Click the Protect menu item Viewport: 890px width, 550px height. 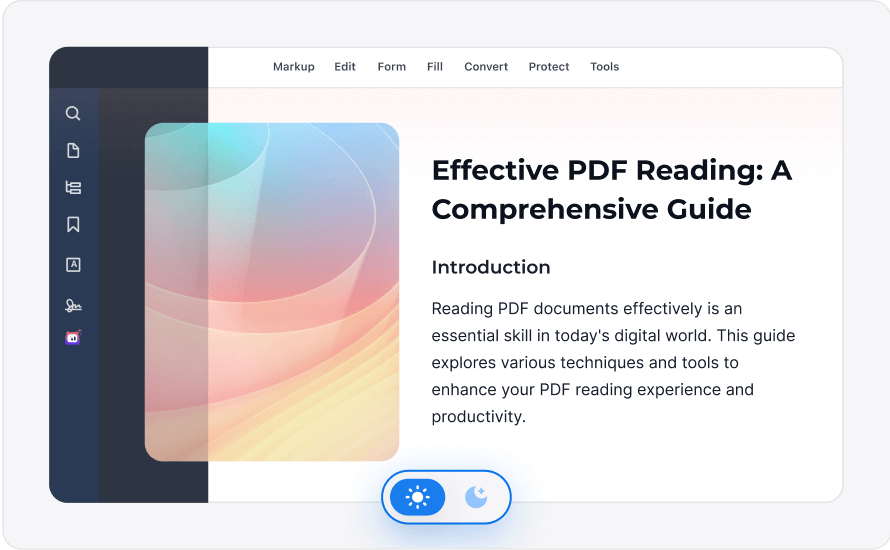coord(549,67)
